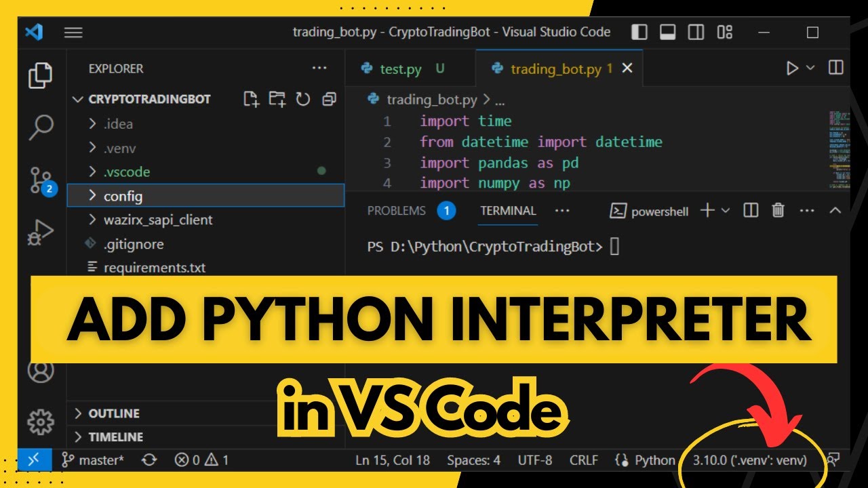Click the breadcrumb ellipsis after trading_bot.py
Viewport: 868px width, 488px height.
(500, 100)
